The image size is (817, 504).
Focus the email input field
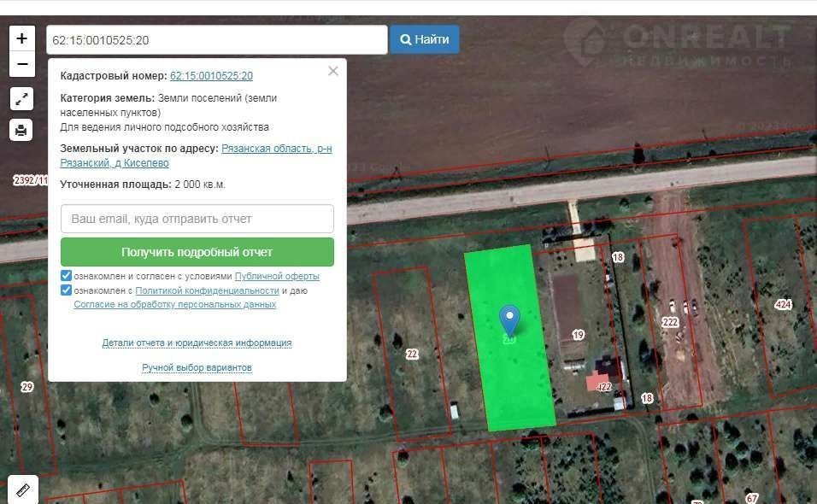point(197,219)
